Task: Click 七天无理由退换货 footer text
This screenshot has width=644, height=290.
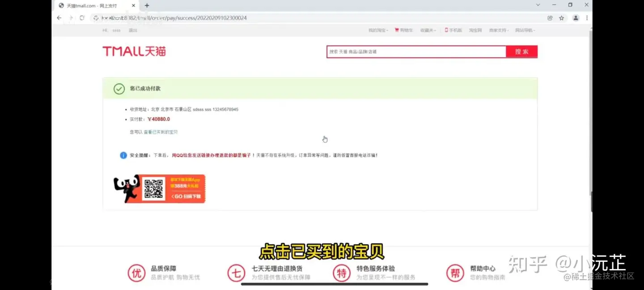Action: 277,269
